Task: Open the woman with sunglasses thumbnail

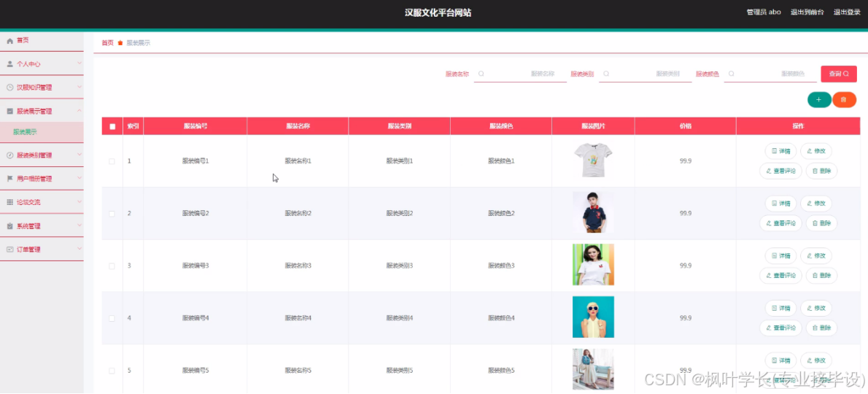Action: [x=593, y=317]
